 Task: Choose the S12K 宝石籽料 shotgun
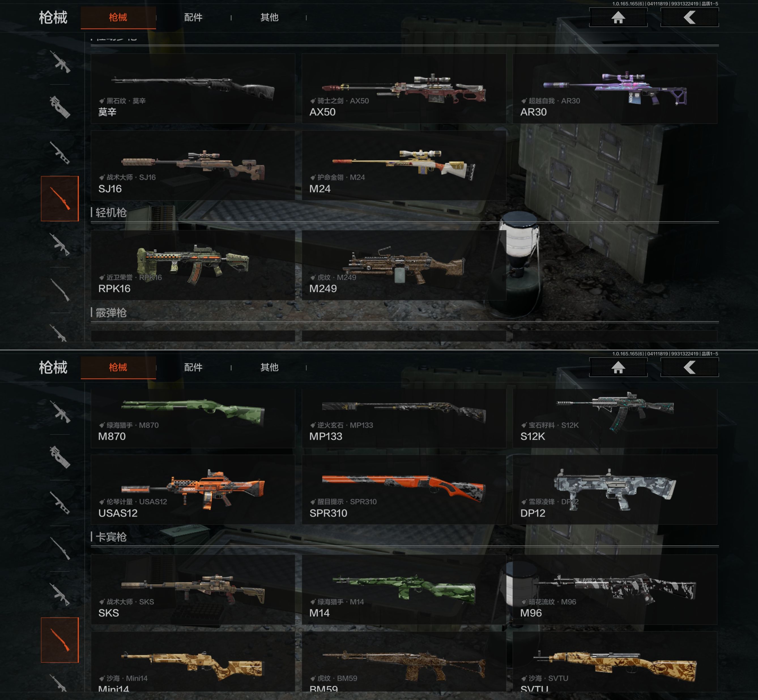(615, 418)
